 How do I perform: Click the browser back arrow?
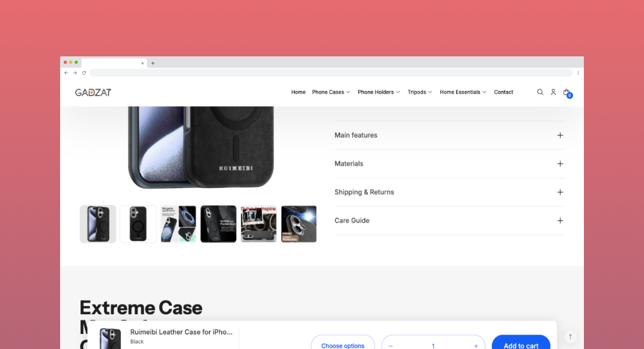66,72
